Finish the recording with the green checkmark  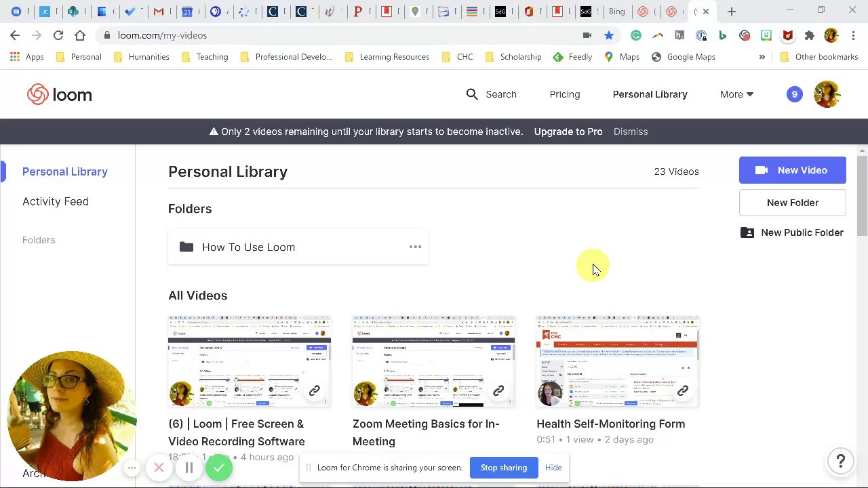(219, 468)
